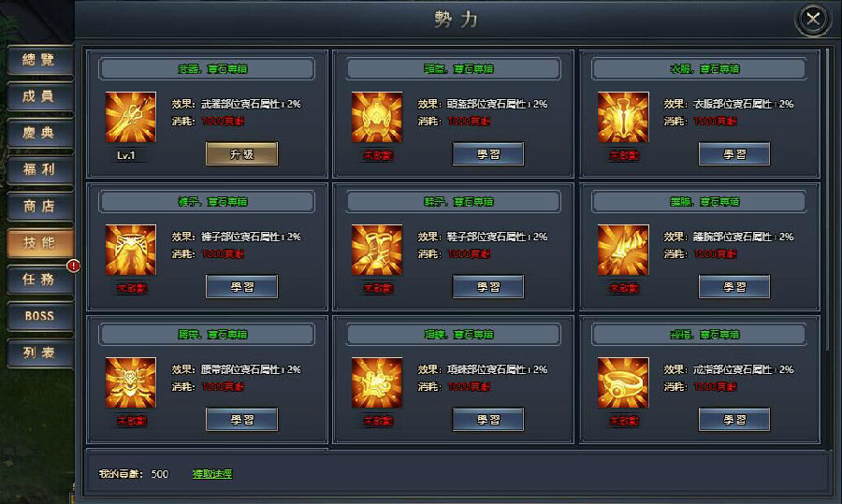The width and height of the screenshot is (842, 504).
Task: Click the 獲取途徑 green link
Action: (x=212, y=474)
